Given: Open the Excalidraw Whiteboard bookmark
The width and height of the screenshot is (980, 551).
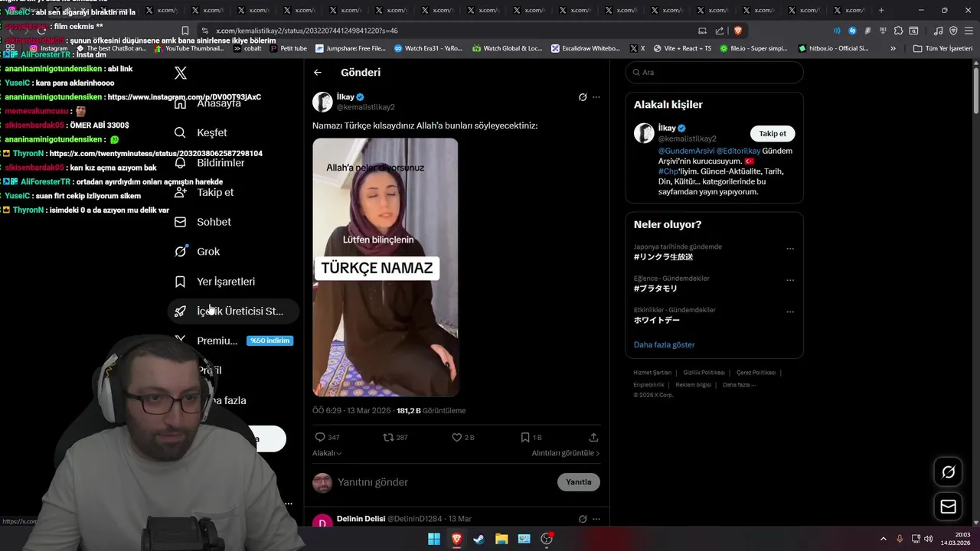Looking at the screenshot, I should tap(584, 48).
